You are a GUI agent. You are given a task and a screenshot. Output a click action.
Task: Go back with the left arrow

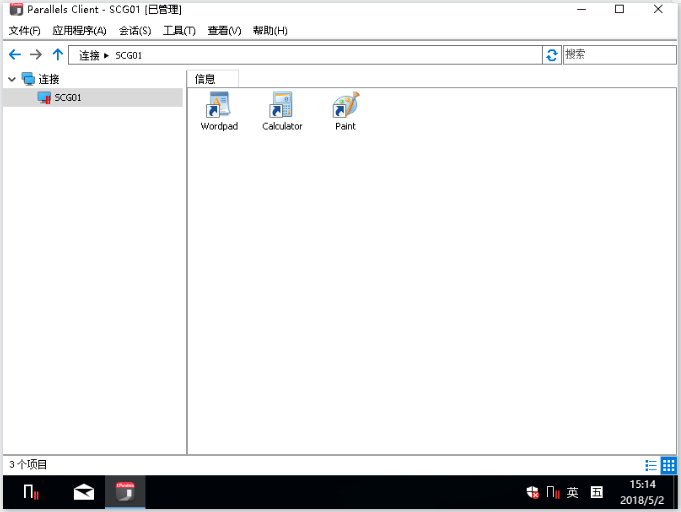click(x=15, y=55)
